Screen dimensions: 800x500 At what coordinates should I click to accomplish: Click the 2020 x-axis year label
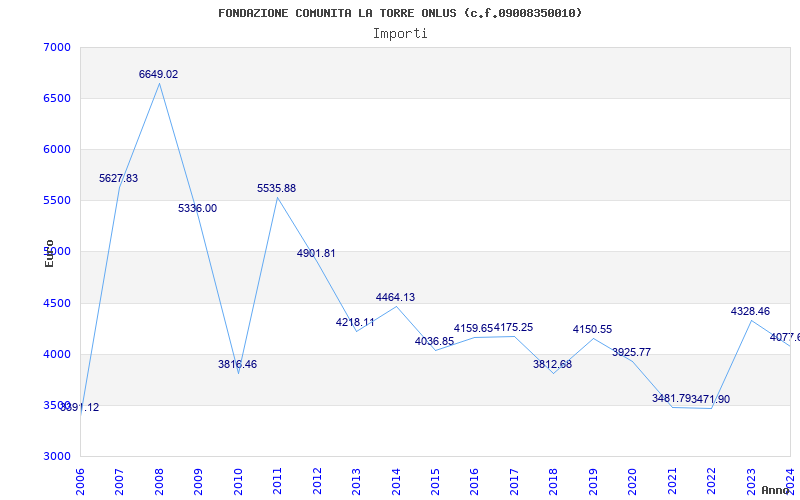(x=633, y=481)
